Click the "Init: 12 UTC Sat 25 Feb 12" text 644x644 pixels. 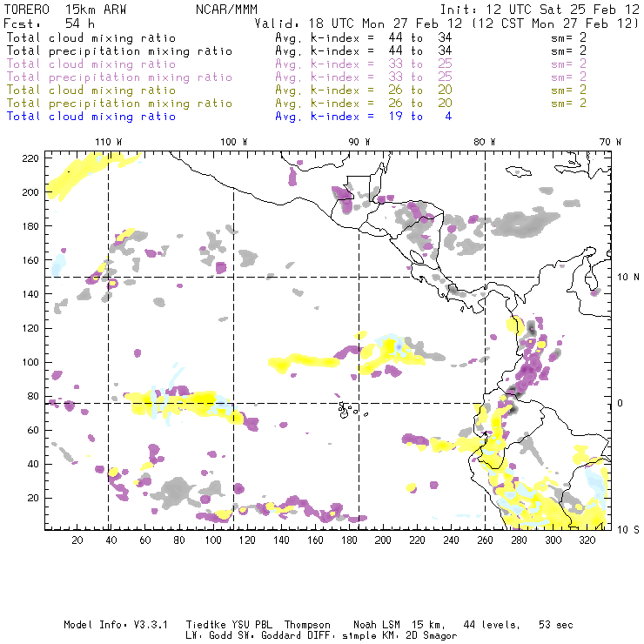[540, 10]
